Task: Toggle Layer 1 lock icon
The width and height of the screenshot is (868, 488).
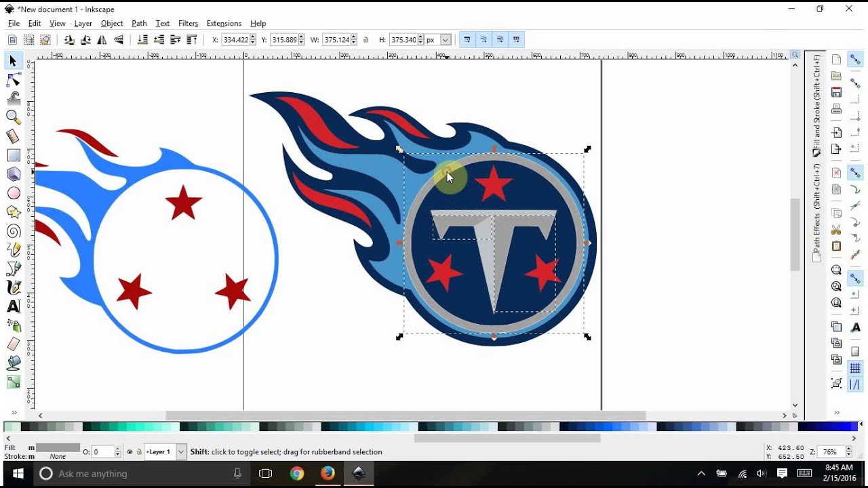Action: tap(139, 452)
